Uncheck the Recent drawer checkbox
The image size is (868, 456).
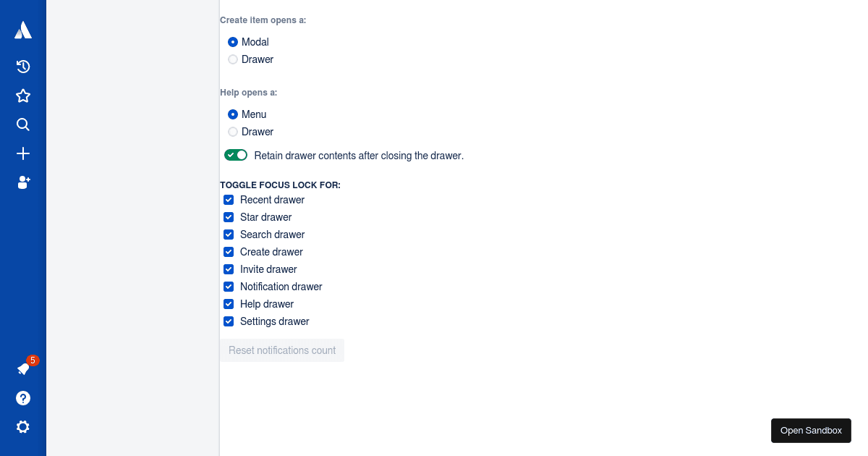tap(229, 200)
